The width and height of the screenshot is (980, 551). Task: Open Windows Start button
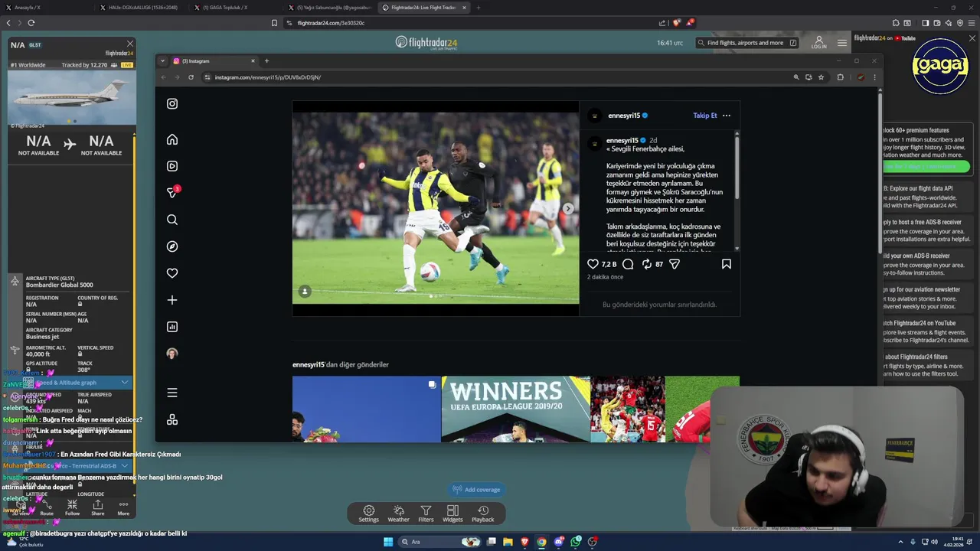388,542
